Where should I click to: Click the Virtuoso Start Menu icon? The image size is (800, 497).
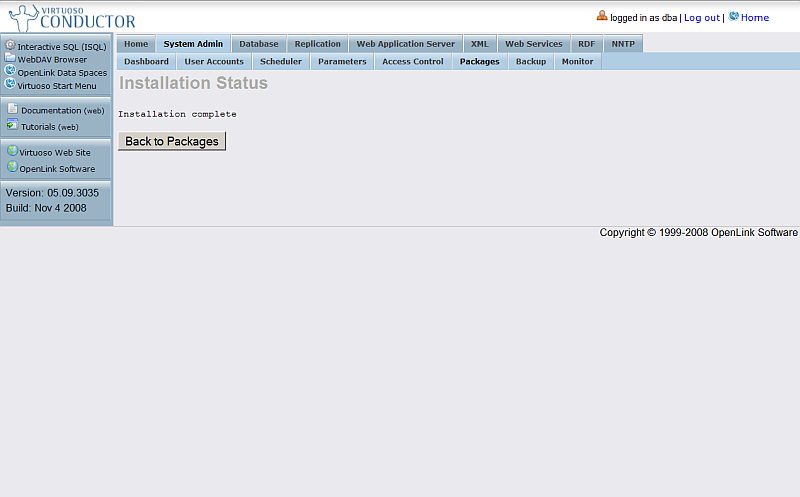[10, 84]
